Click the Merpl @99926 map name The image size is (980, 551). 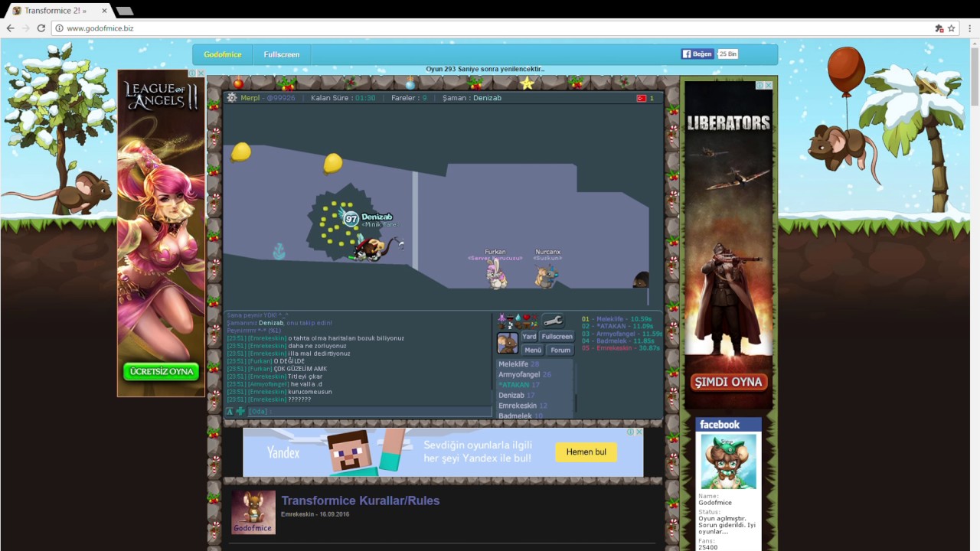click(268, 98)
